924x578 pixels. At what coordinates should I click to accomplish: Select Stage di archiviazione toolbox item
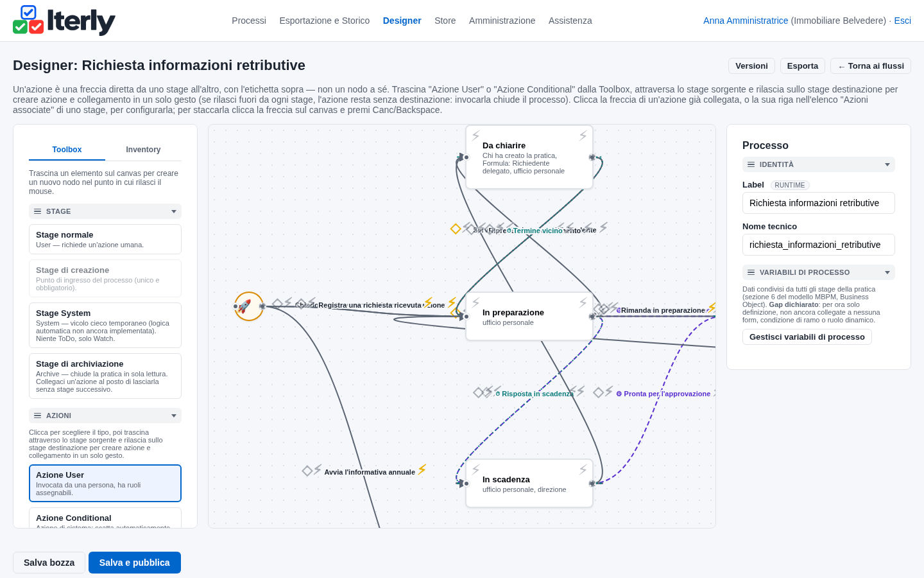click(x=105, y=376)
